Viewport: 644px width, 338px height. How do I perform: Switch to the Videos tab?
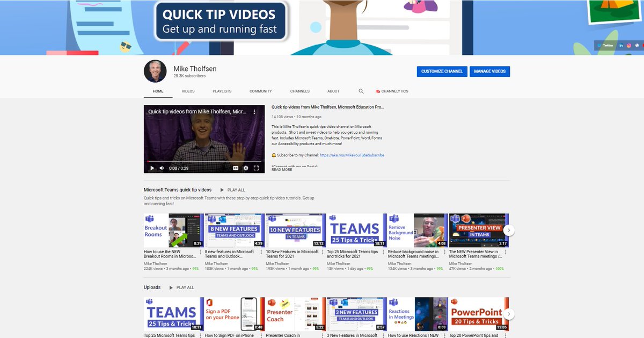click(188, 91)
